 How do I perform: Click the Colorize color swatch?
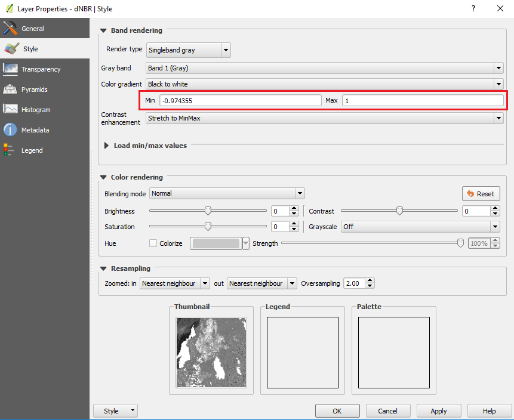coord(216,243)
